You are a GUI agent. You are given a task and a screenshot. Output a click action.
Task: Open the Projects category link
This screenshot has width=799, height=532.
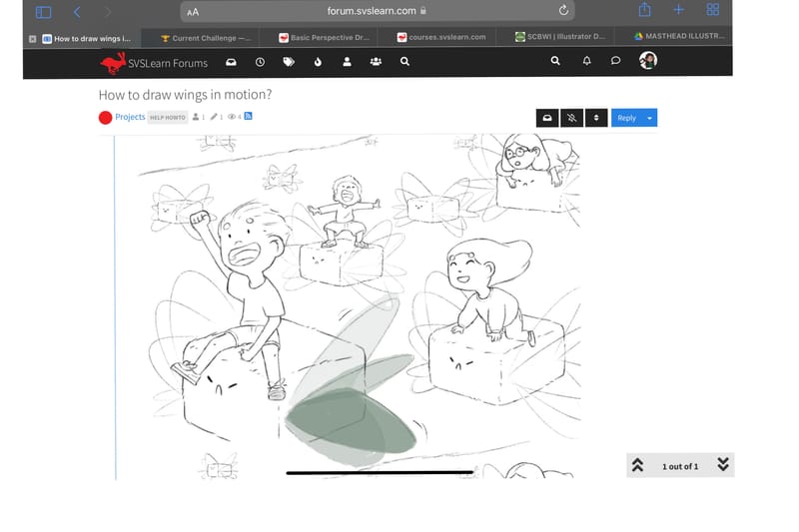tap(130, 117)
